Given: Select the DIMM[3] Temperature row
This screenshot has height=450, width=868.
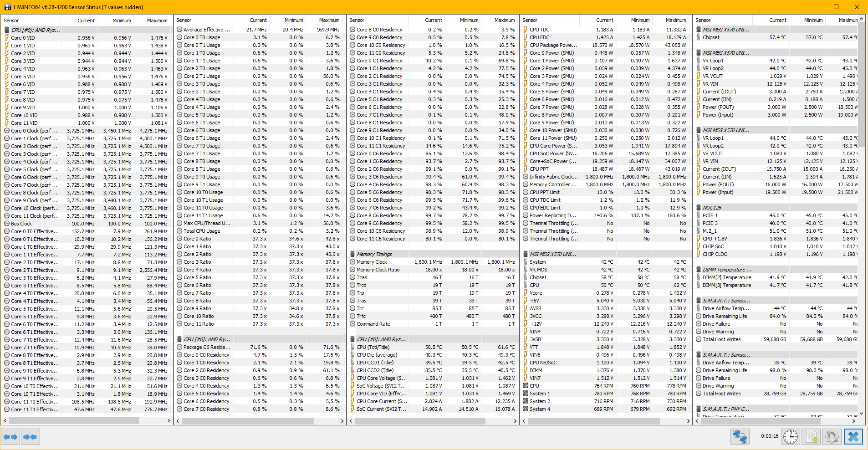Looking at the screenshot, I should pyautogui.click(x=776, y=285).
